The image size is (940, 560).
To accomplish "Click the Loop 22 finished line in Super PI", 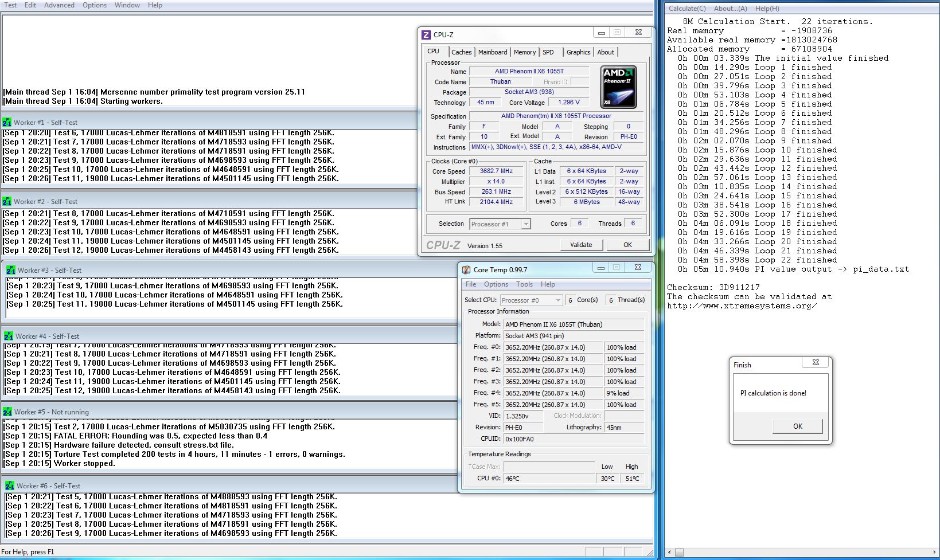I will (x=757, y=260).
